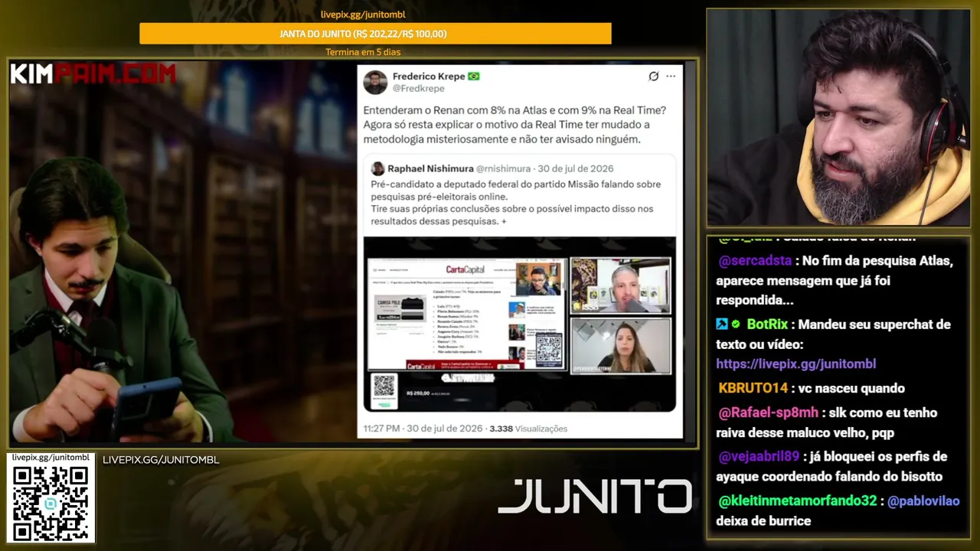The image size is (980, 551).
Task: Click the @pablovilao mention in chat
Action: pos(923,501)
